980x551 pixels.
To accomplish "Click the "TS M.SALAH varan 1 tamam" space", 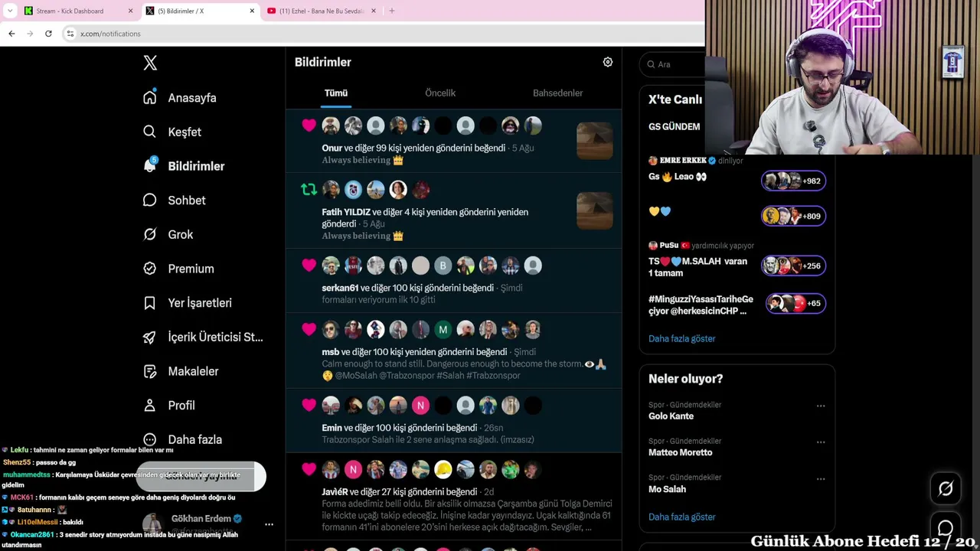I will [x=697, y=267].
